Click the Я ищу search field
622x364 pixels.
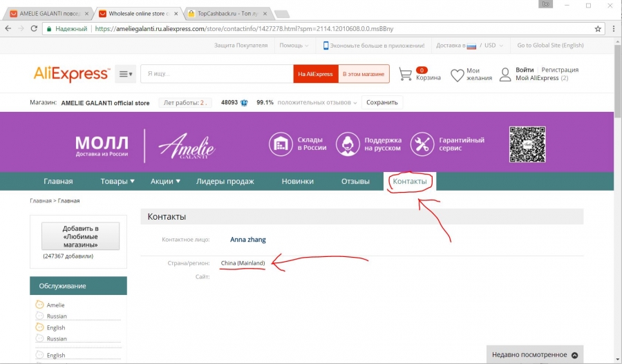[217, 74]
